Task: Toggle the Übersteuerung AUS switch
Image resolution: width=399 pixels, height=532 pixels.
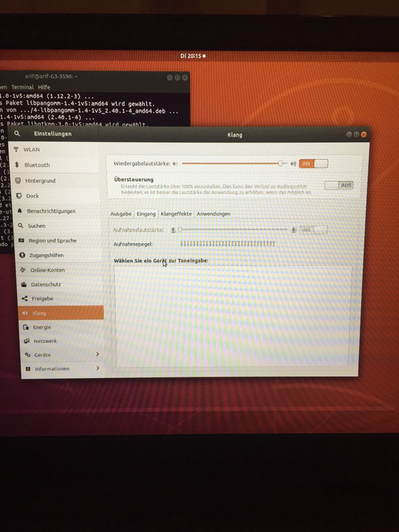Action: point(339,185)
